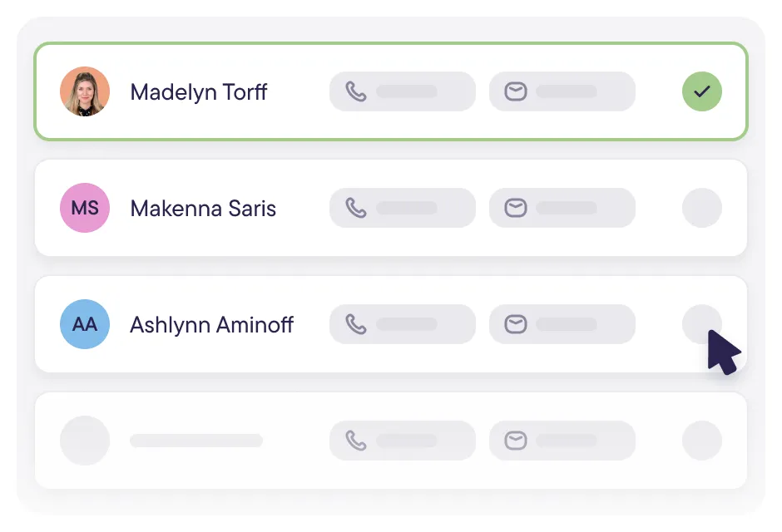Open the Ashlynn Aminoff name link
Screen dimensions: 782x532
coord(211,325)
